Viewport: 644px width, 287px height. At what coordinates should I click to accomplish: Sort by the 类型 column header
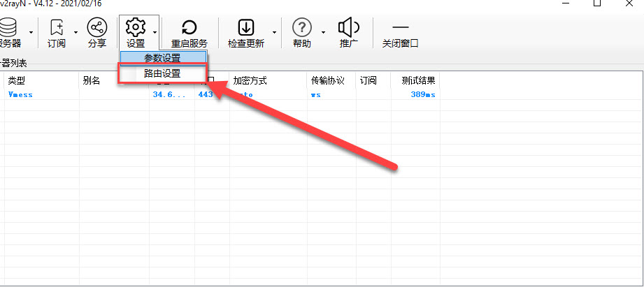[x=41, y=80]
